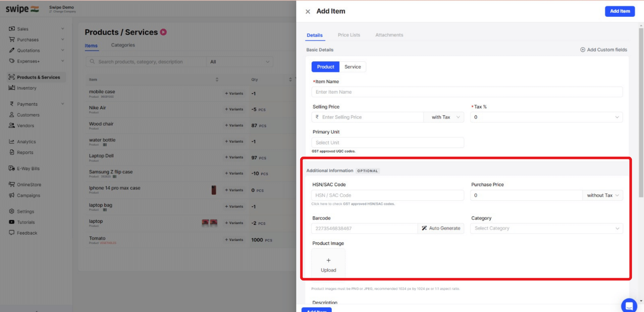Switch item type to Service
Screen dimensions: 644x312
pos(353,67)
